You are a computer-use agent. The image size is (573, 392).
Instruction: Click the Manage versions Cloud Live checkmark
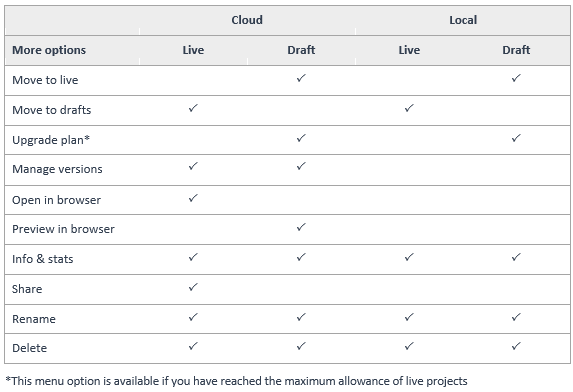point(193,167)
